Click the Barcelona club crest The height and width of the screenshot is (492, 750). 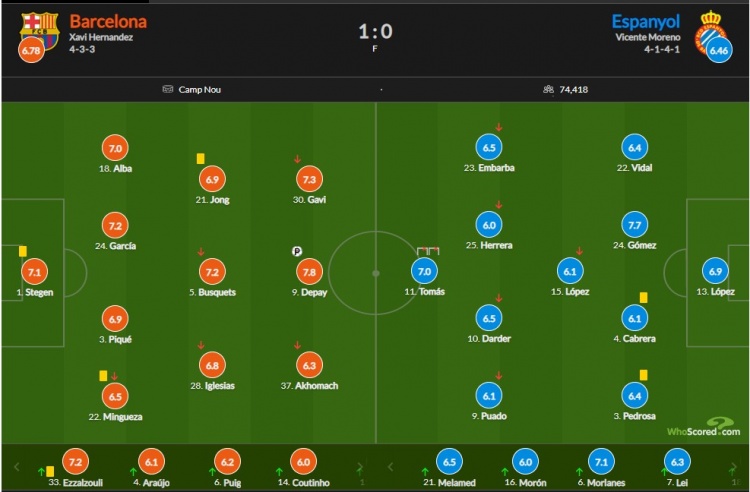point(40,31)
